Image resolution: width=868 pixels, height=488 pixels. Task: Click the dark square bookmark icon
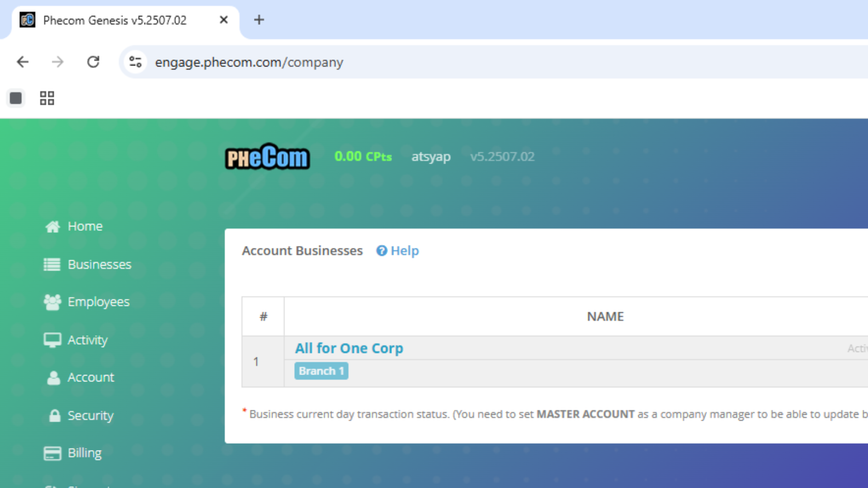point(16,98)
